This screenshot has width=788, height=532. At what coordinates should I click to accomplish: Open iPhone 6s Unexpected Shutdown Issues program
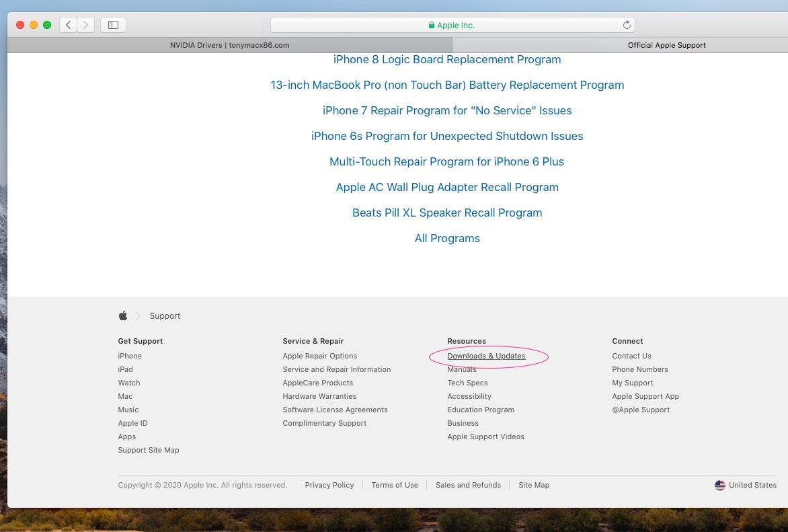pos(446,137)
